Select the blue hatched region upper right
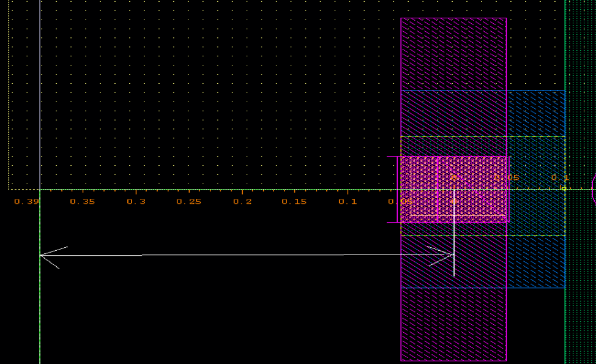This screenshot has width=596, height=364. tap(535, 113)
